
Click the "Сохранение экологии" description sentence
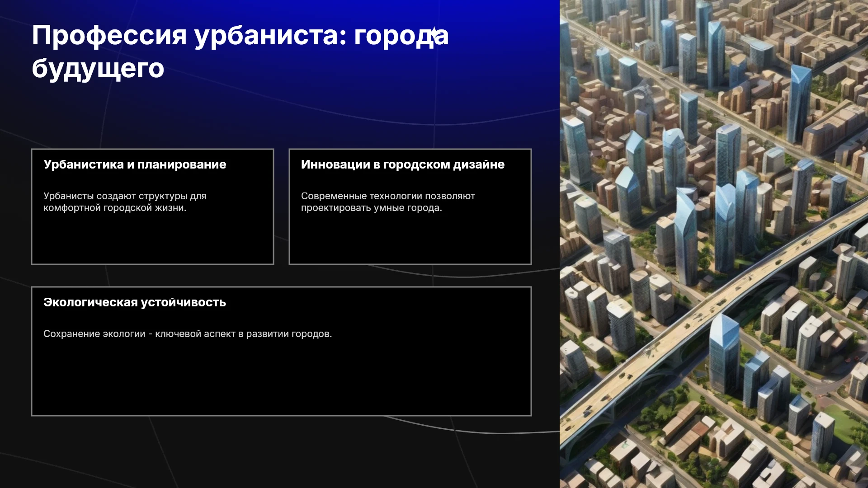(188, 334)
